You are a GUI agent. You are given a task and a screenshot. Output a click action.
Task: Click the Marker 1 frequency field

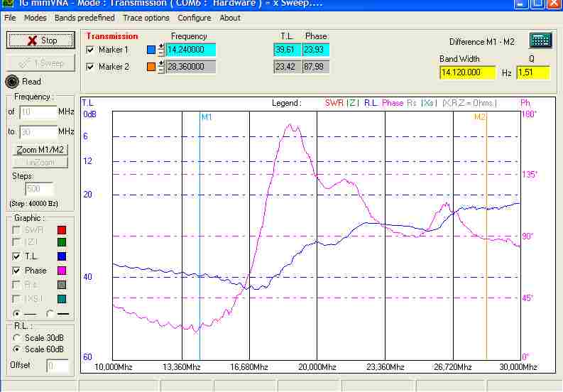(x=190, y=50)
